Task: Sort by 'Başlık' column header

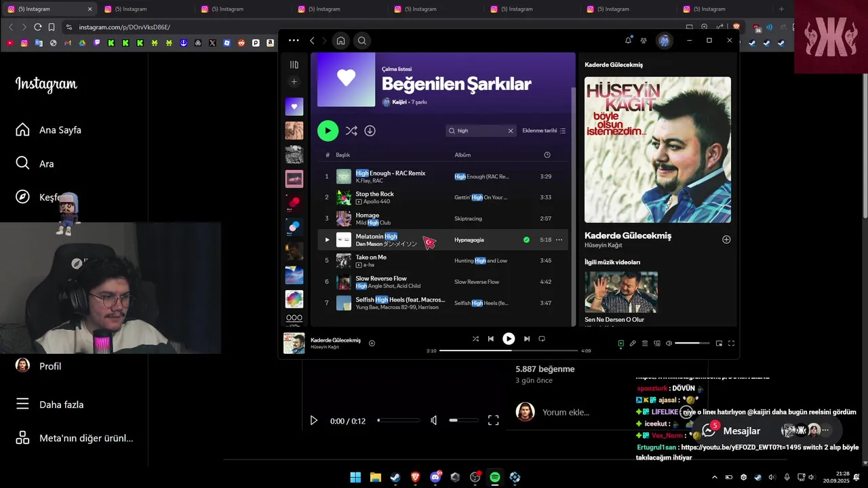Action: (343, 155)
